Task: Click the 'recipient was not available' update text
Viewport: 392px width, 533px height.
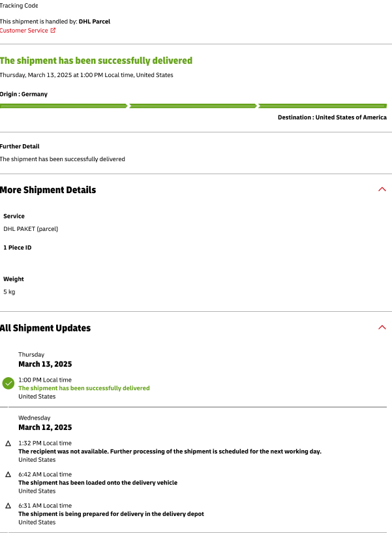Action: point(170,451)
